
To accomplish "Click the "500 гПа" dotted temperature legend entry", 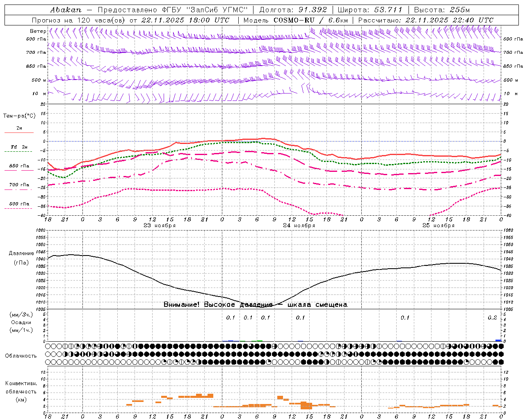I will tap(19, 206).
